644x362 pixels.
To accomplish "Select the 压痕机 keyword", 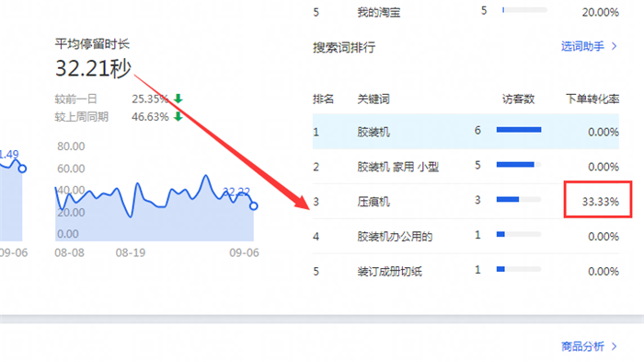I will tap(373, 202).
